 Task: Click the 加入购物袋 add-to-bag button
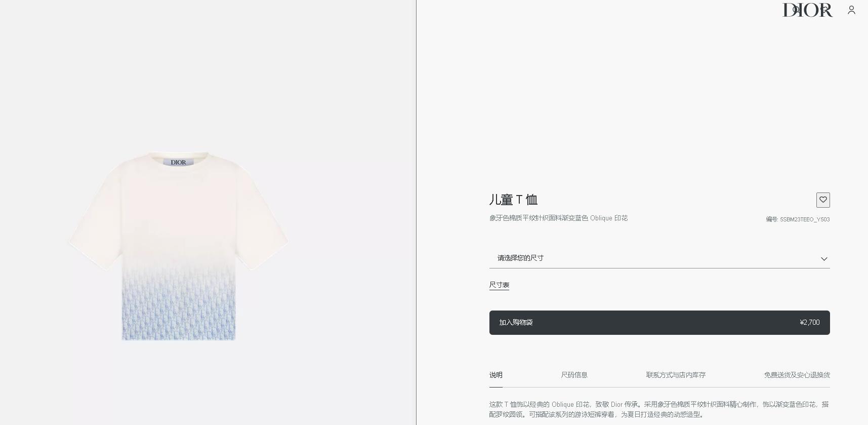(x=659, y=323)
